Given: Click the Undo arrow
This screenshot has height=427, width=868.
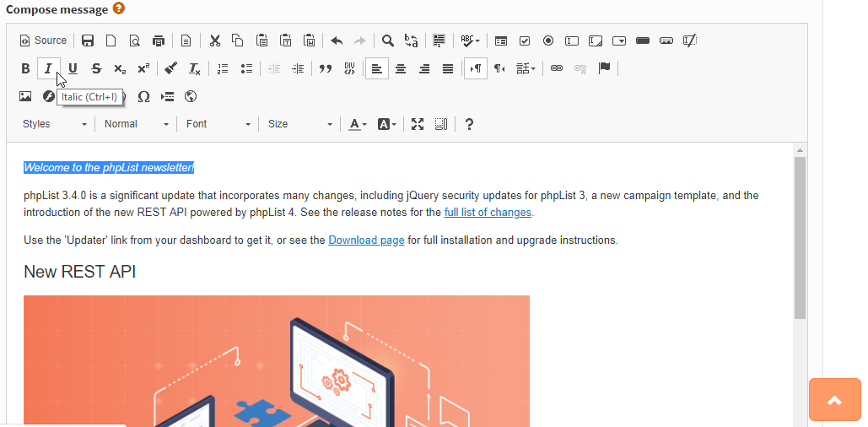Looking at the screenshot, I should click(x=337, y=41).
